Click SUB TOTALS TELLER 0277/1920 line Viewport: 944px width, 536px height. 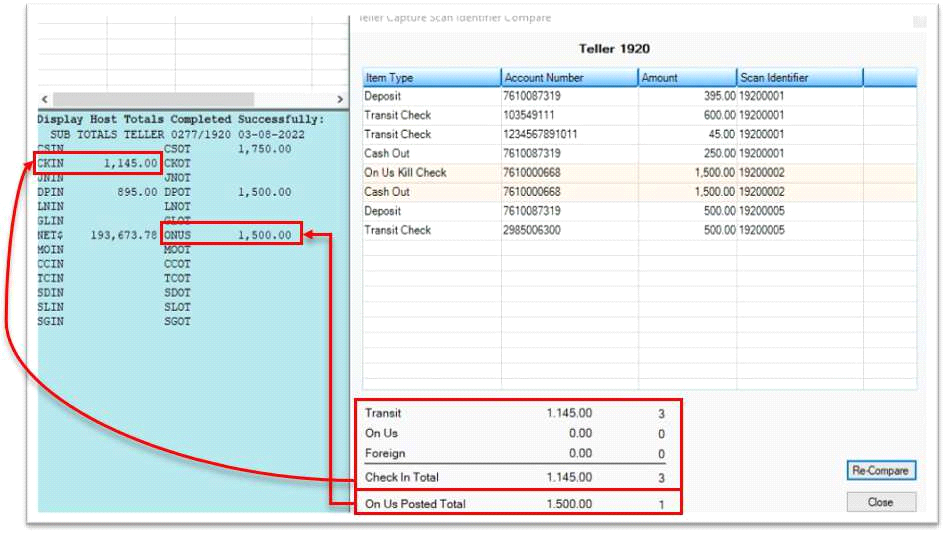(178, 134)
